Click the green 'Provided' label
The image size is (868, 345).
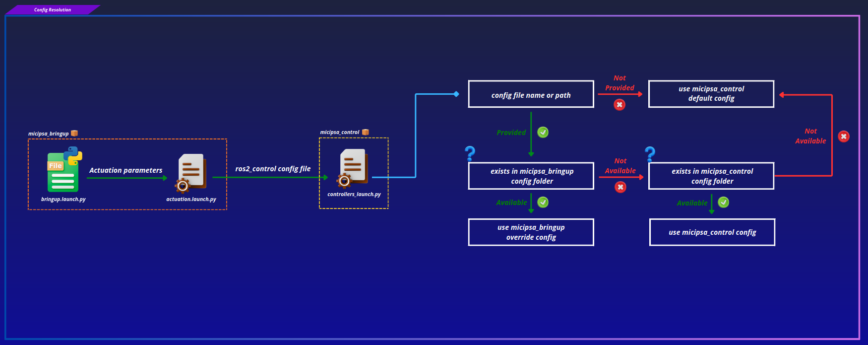[x=511, y=133]
